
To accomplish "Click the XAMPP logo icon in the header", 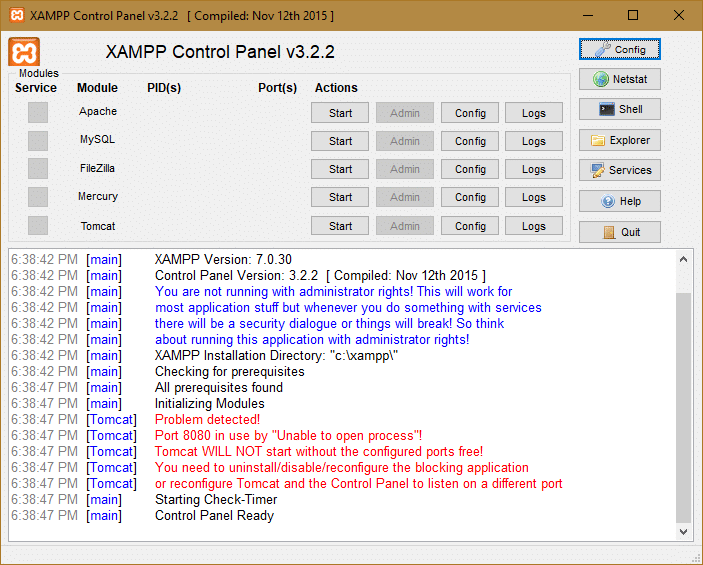I will click(x=24, y=52).
